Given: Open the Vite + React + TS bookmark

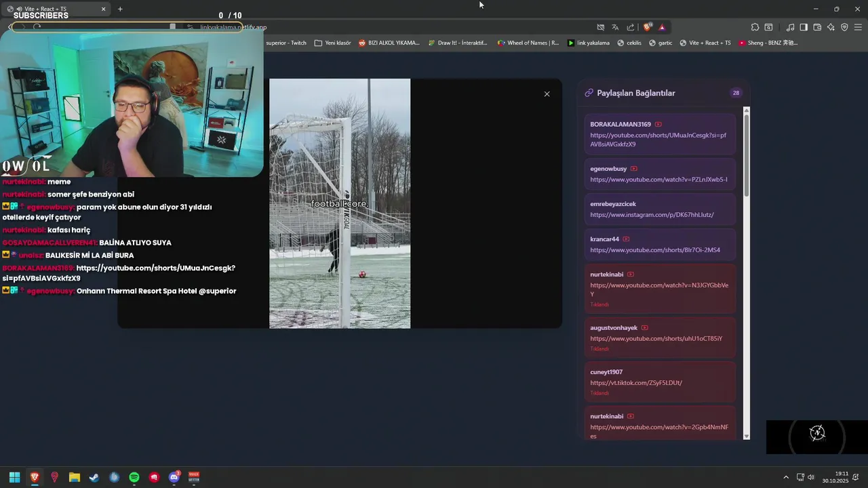Looking at the screenshot, I should [x=705, y=43].
